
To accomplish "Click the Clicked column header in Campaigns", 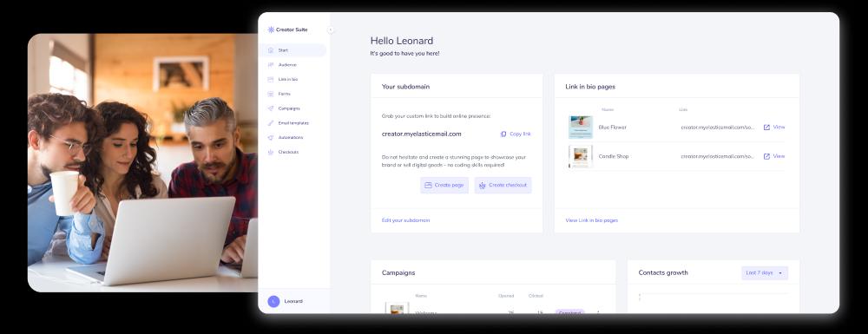I will coord(536,296).
